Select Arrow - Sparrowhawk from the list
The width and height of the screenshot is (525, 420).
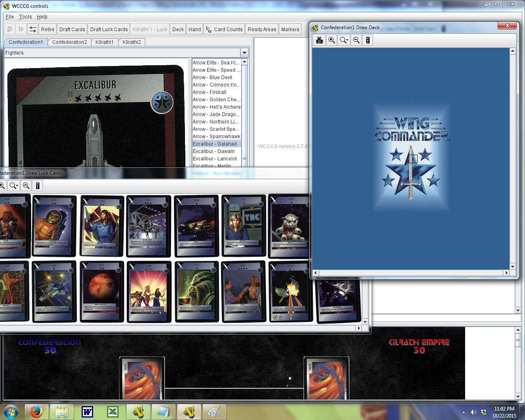point(217,137)
